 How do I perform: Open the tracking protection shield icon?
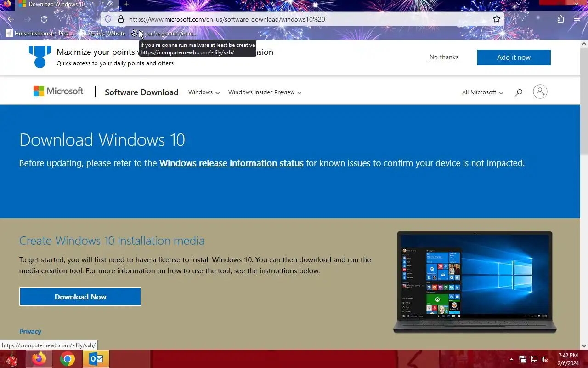[108, 19]
